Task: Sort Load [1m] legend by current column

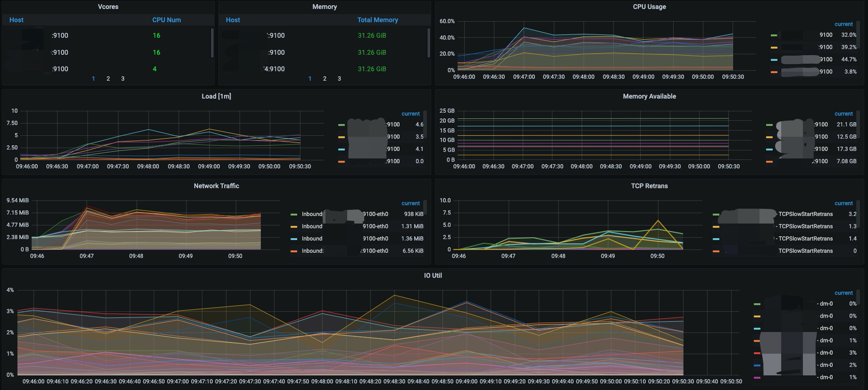Action: 410,114
